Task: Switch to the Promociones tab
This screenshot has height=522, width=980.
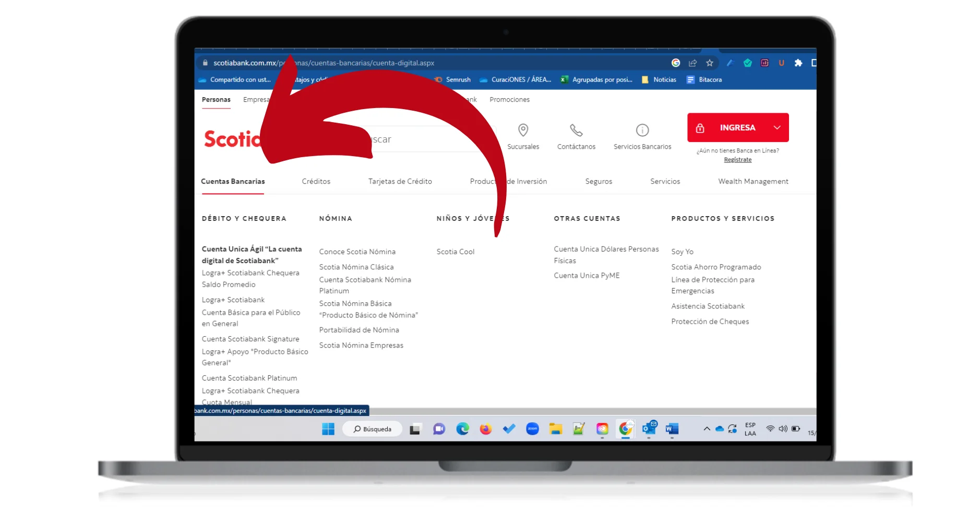Action: point(509,100)
